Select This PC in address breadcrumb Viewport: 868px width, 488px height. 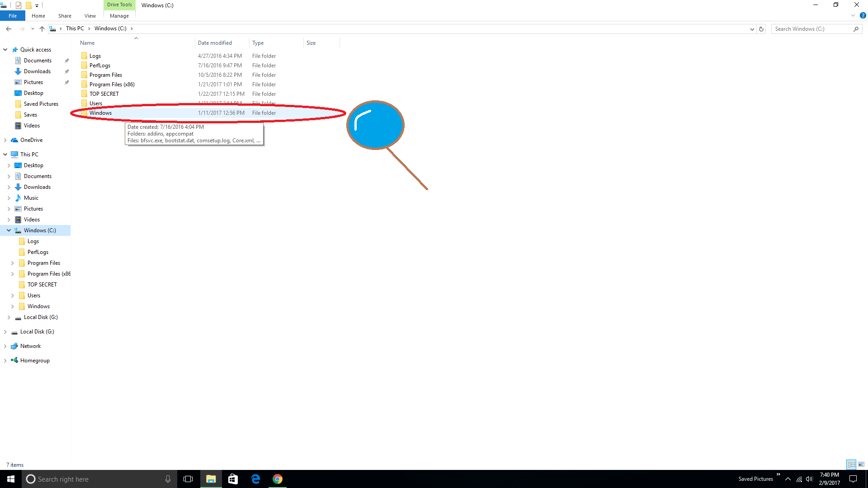75,28
